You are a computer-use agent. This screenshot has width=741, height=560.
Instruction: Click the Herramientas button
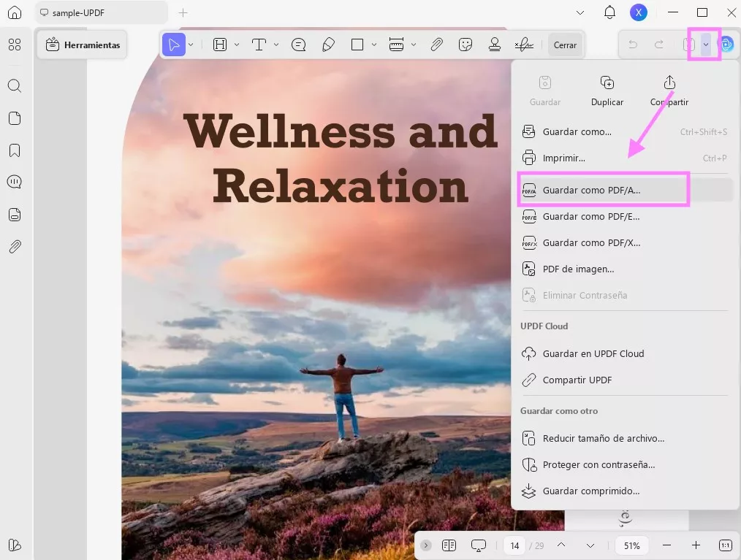(x=83, y=45)
